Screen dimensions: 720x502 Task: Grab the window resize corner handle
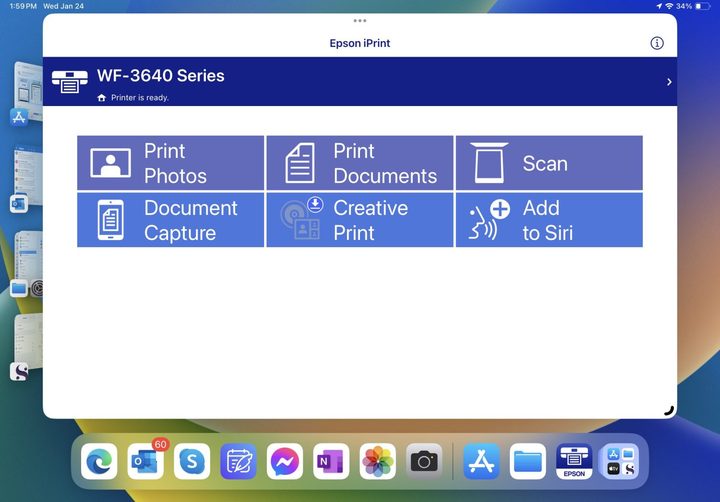pos(669,411)
